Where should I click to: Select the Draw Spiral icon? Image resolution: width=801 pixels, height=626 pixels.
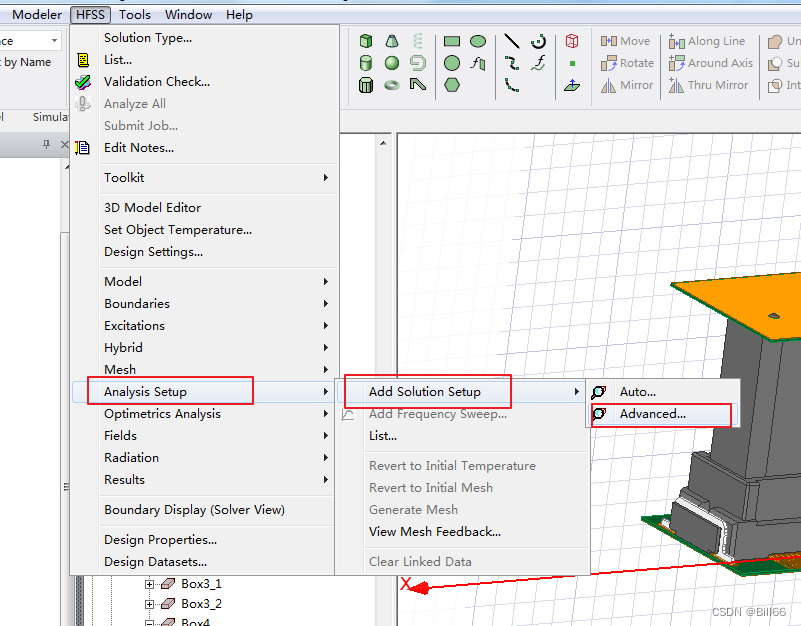click(x=418, y=63)
